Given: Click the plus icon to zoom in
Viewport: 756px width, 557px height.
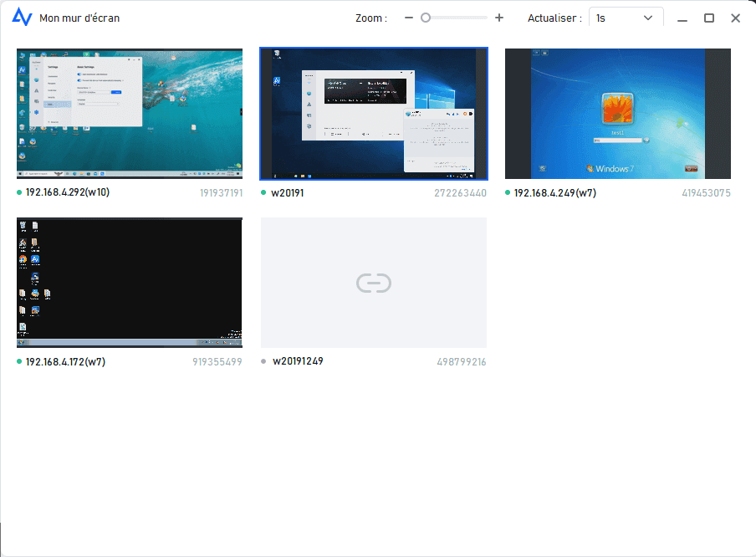Looking at the screenshot, I should point(499,18).
